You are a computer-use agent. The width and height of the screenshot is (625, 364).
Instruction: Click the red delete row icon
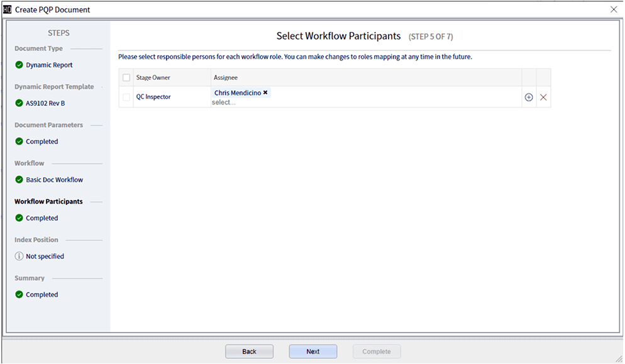tap(543, 97)
